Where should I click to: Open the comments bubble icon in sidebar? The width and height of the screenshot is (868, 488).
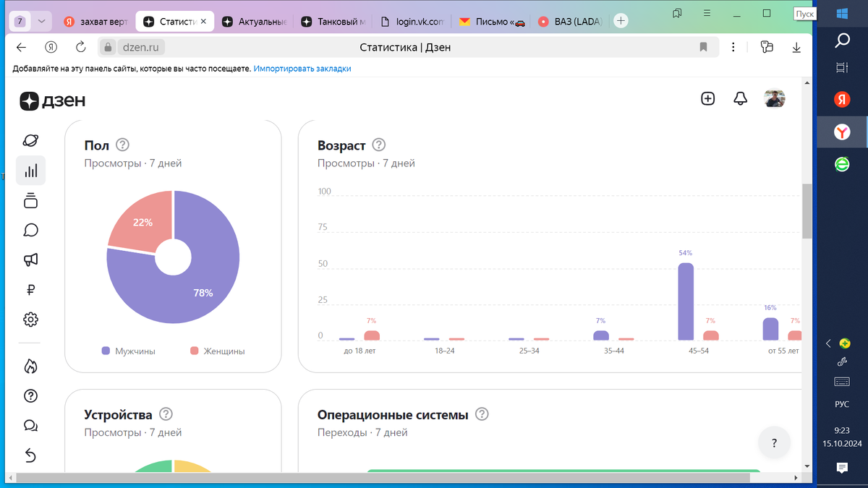(30, 230)
